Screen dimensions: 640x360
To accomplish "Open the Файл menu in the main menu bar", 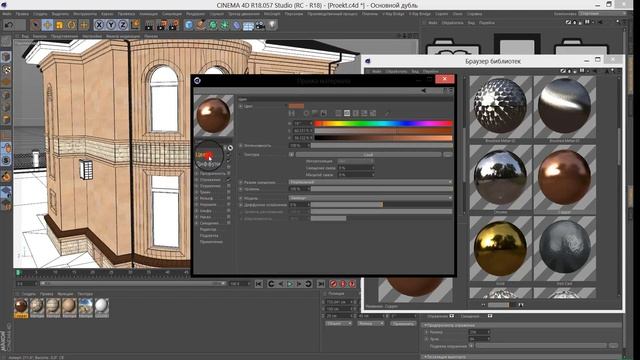I will [x=7, y=14].
